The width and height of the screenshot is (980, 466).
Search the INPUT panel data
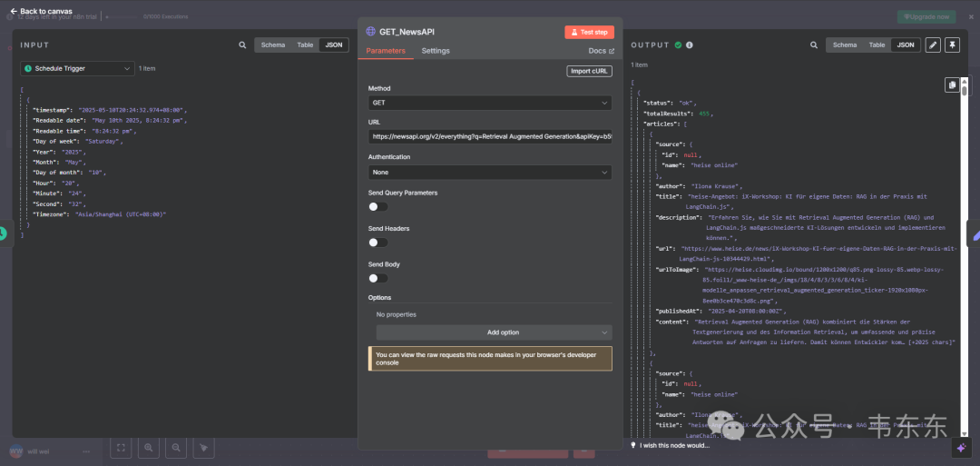tap(242, 45)
